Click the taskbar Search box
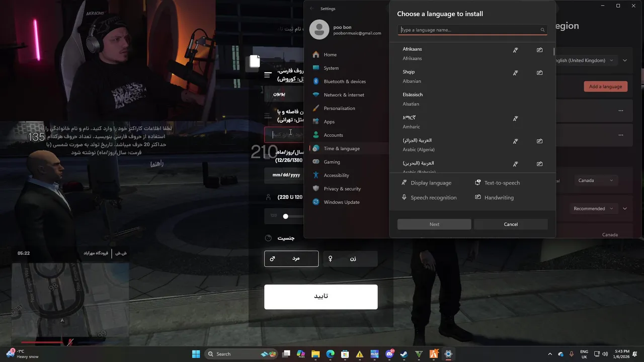The width and height of the screenshot is (644, 362). [x=242, y=354]
